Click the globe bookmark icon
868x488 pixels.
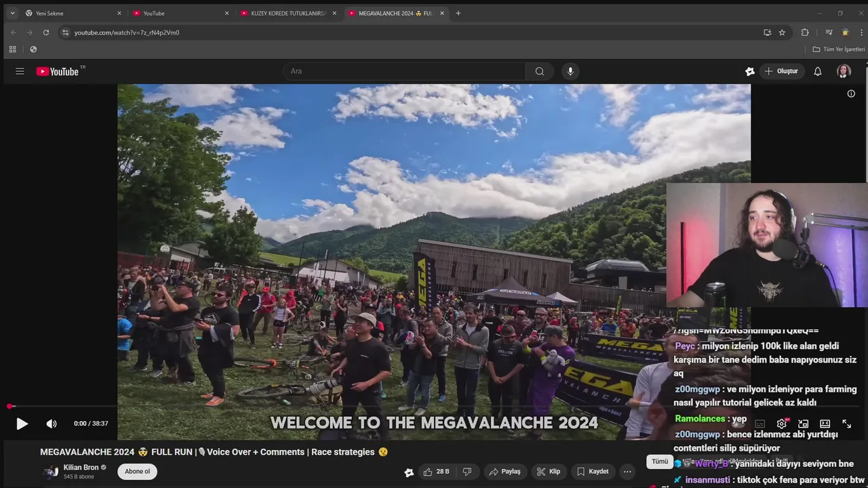coord(33,49)
